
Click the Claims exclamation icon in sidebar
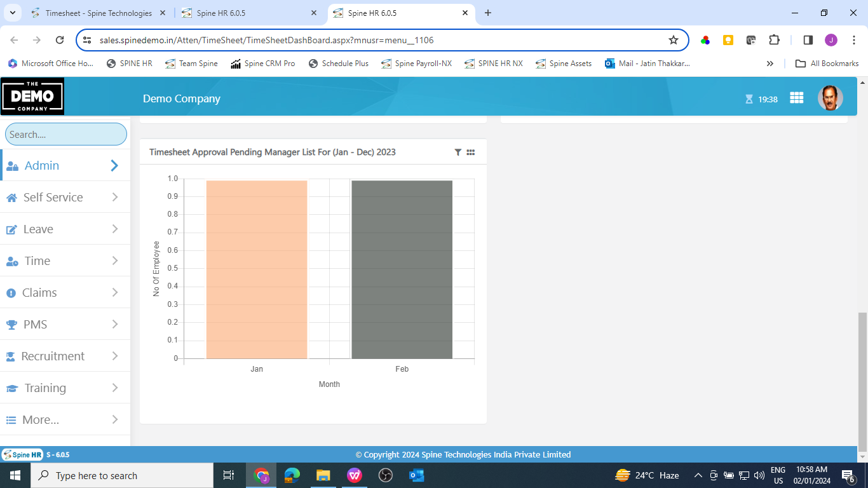click(x=11, y=293)
